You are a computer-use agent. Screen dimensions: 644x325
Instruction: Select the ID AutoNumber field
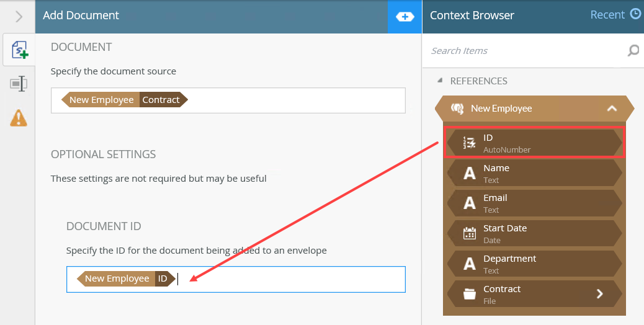(534, 143)
